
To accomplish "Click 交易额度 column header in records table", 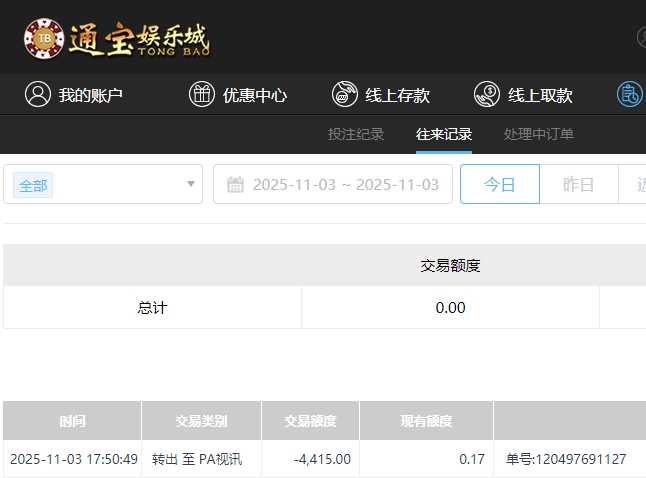I will [x=311, y=421].
